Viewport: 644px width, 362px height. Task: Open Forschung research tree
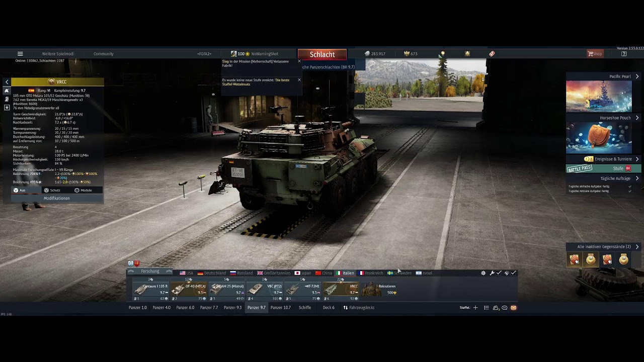[150, 271]
